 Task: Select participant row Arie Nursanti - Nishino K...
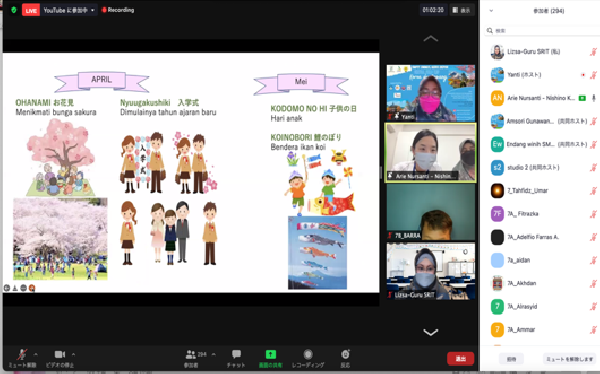tap(542, 98)
